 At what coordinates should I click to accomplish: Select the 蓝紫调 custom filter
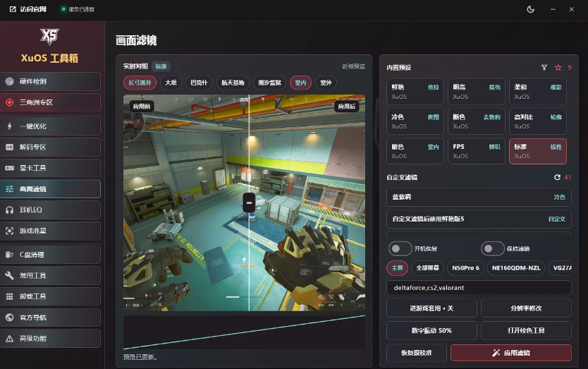click(479, 197)
